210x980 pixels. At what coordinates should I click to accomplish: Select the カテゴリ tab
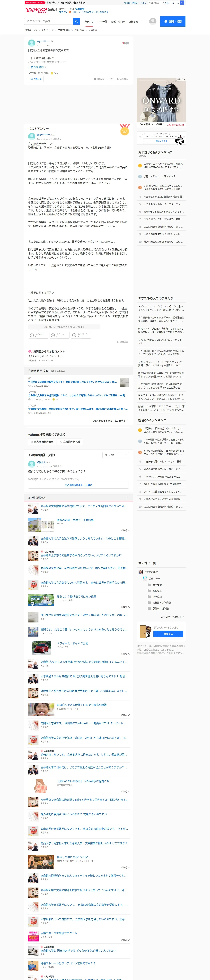89,22
